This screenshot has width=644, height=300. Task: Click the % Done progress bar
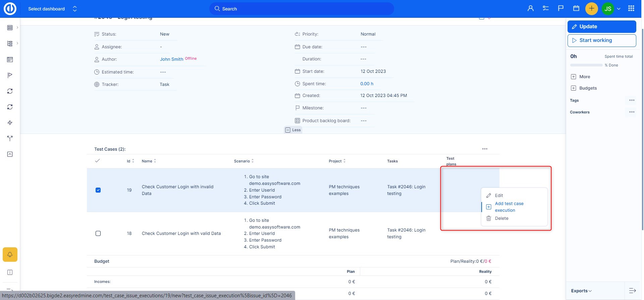[586, 65]
